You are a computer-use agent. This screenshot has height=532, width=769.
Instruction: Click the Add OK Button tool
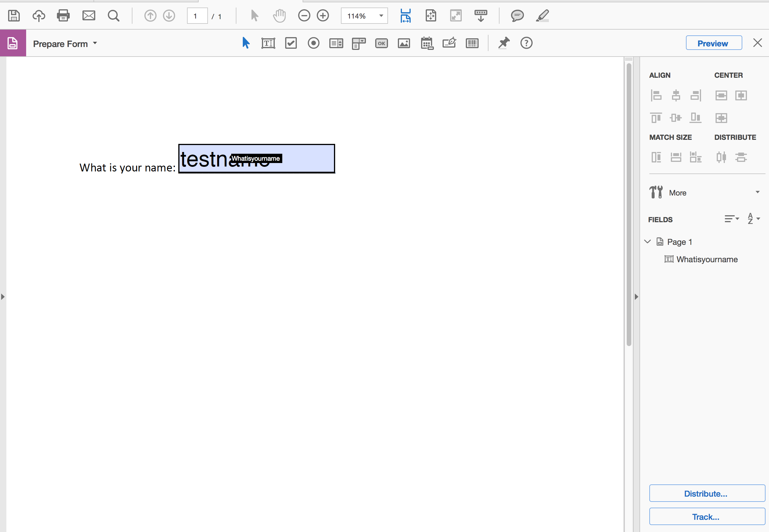(x=381, y=43)
